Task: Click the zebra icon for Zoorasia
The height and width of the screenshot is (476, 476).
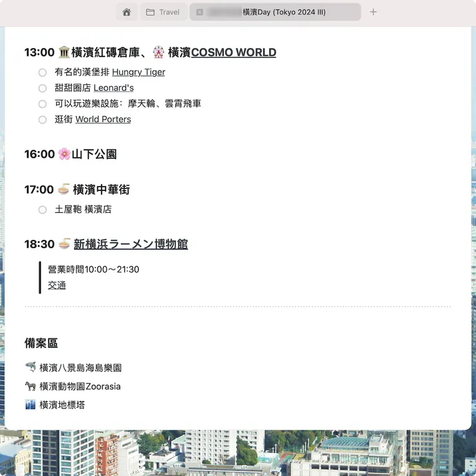Action: click(30, 386)
